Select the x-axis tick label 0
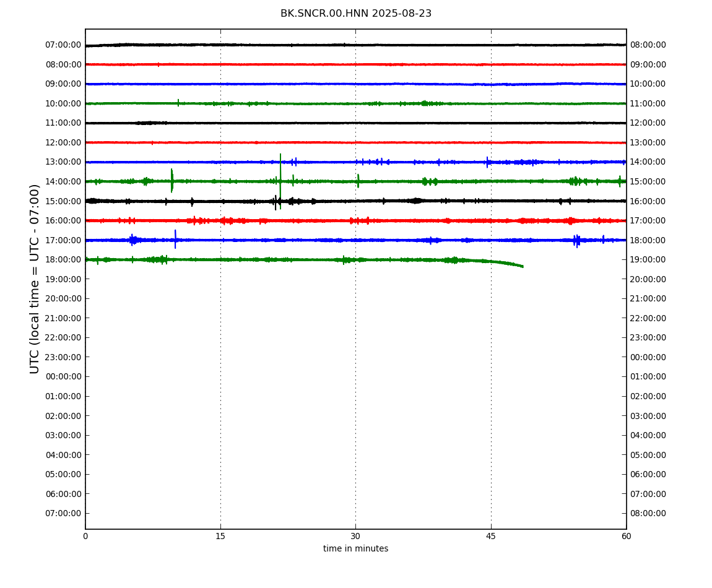 click(85, 536)
